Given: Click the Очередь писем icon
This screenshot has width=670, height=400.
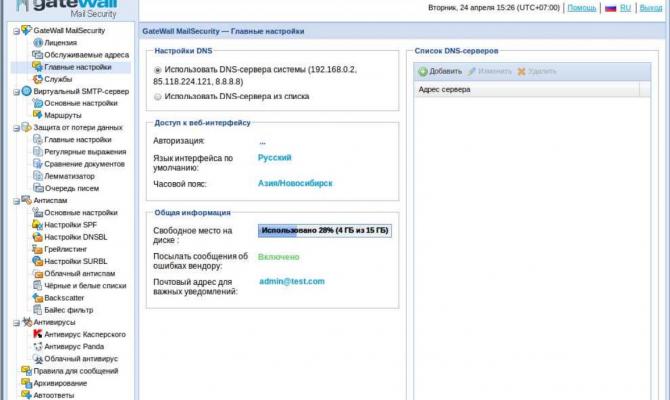Looking at the screenshot, I should pos(38,188).
